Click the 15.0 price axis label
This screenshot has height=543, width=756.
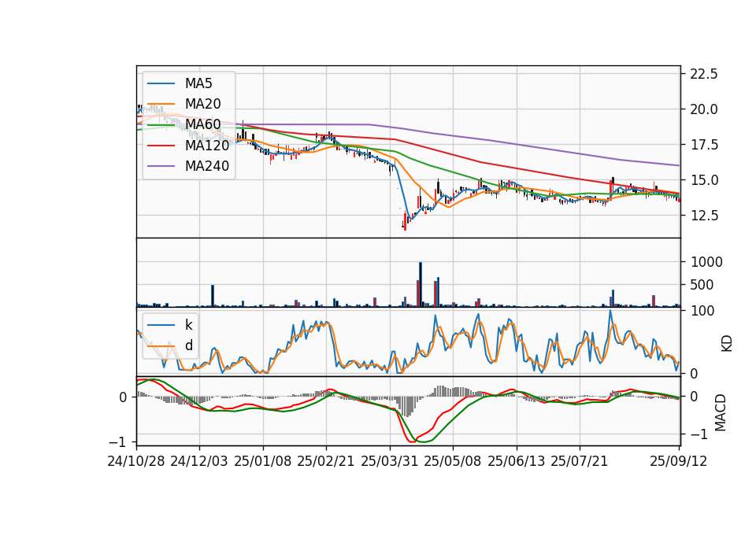704,180
